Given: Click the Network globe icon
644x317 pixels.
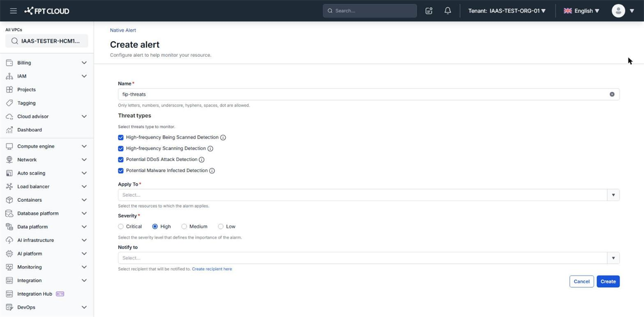Looking at the screenshot, I should tap(9, 160).
